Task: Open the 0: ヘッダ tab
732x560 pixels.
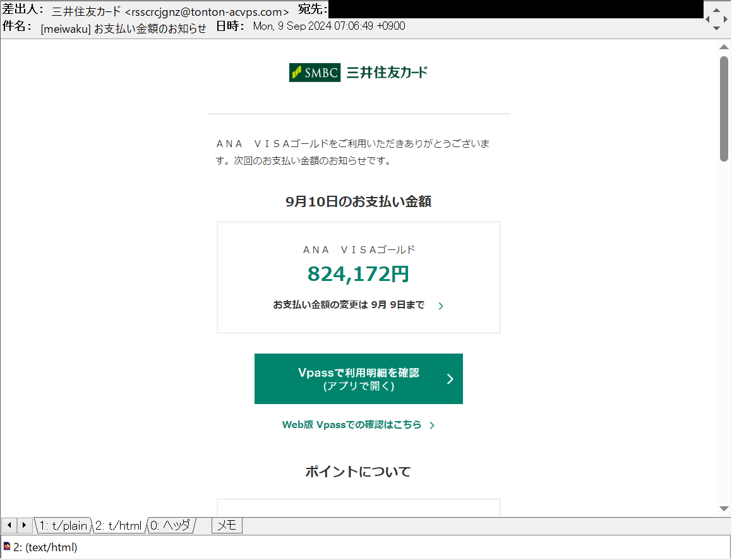Action: [171, 525]
